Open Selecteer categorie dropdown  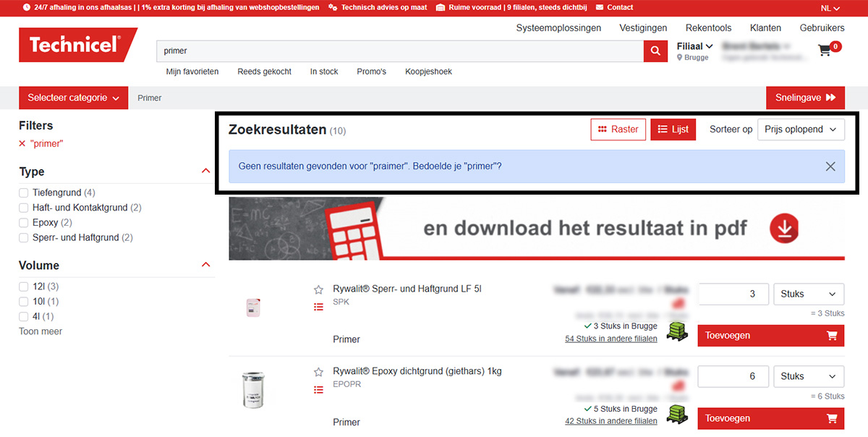pyautogui.click(x=73, y=98)
